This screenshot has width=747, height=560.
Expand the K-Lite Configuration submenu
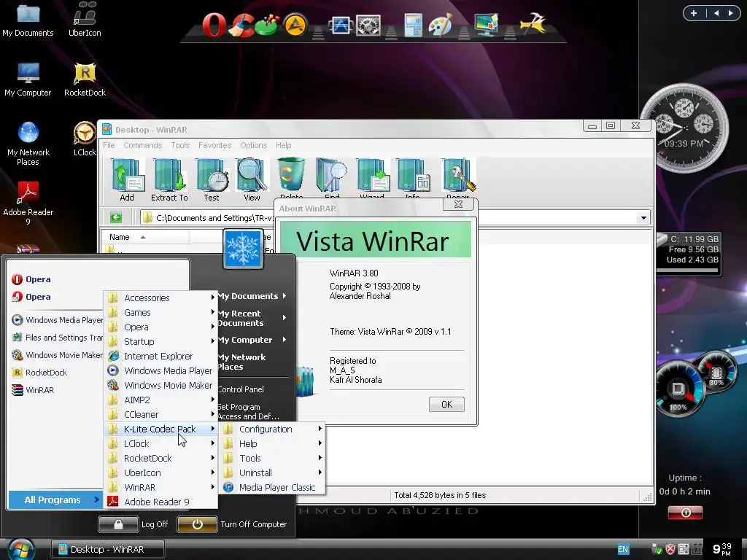pyautogui.click(x=273, y=429)
